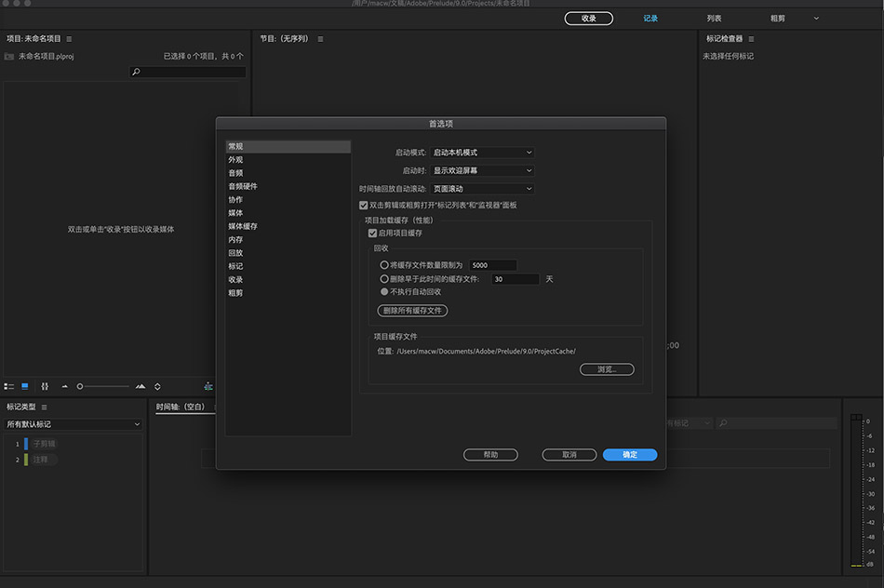Image resolution: width=884 pixels, height=588 pixels.
Task: Click the filter settings icon in project panel
Action: pos(45,387)
